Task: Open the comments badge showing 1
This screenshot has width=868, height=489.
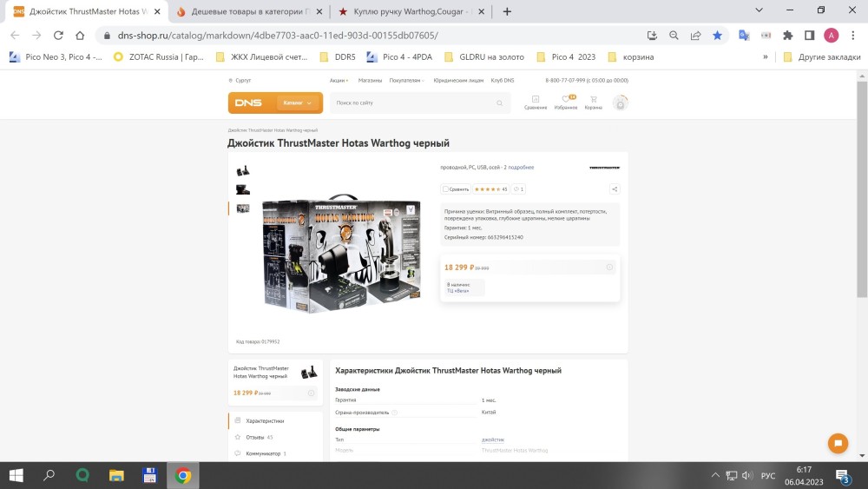Action: coord(518,189)
